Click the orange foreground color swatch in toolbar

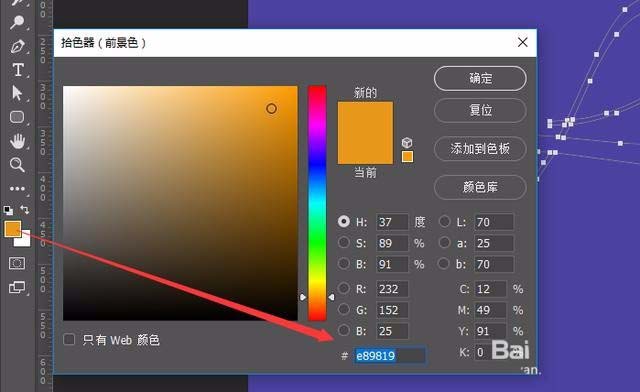(x=12, y=229)
